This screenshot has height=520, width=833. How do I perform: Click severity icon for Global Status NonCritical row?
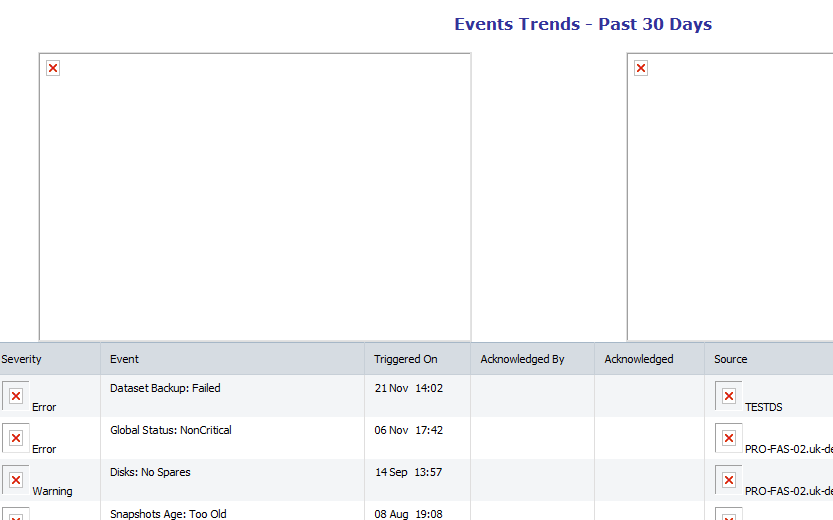[16, 438]
